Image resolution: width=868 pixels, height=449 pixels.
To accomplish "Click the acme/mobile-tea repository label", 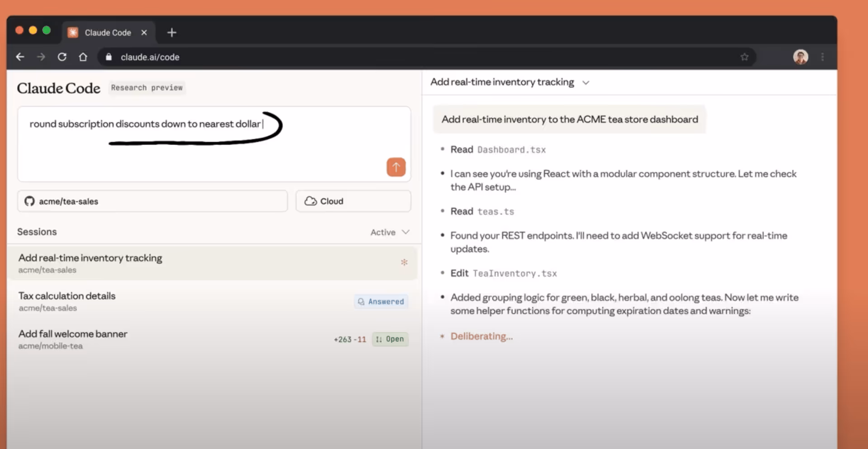I will tap(51, 346).
